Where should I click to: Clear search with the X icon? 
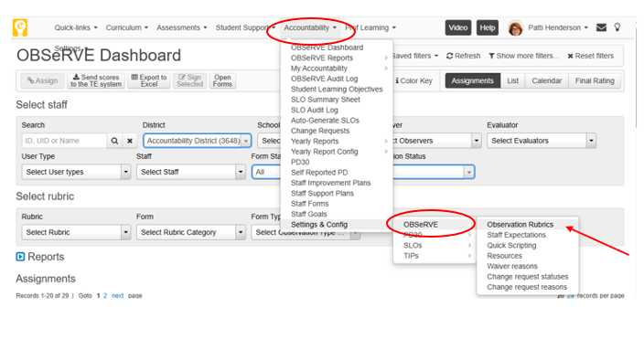click(130, 141)
